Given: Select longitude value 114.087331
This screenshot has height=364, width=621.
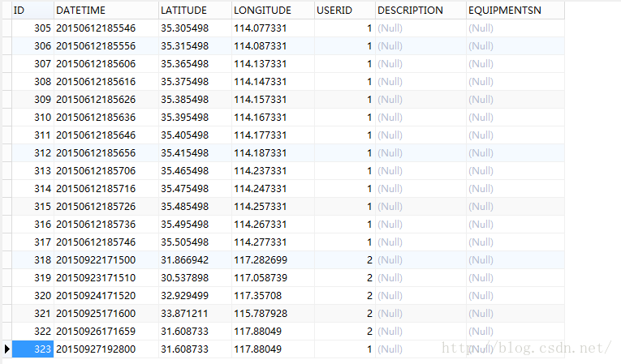Looking at the screenshot, I should (273, 46).
